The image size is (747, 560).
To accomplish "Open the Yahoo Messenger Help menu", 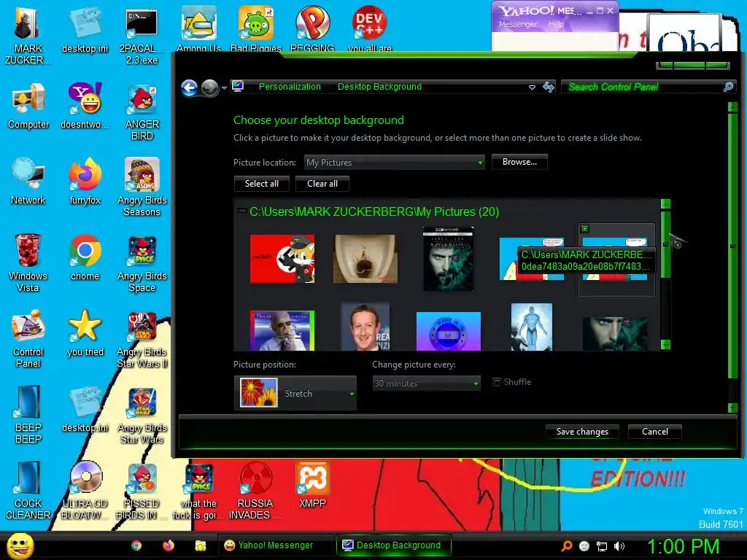I will (556, 24).
